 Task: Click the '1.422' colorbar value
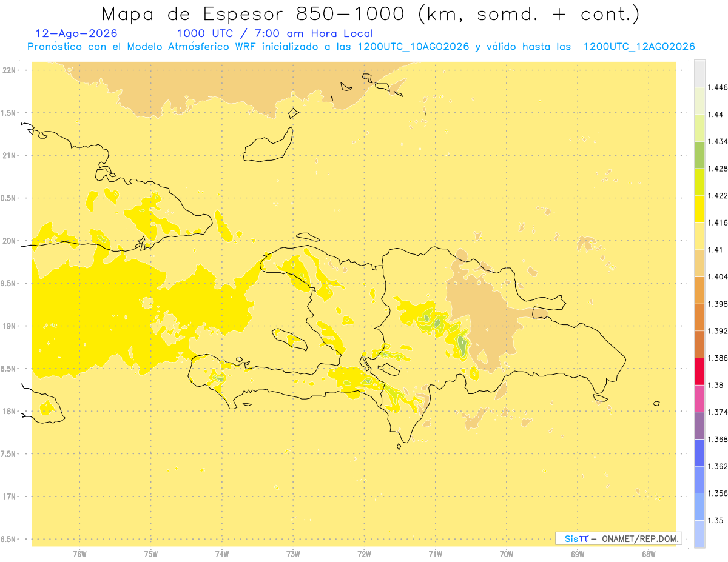coord(717,195)
